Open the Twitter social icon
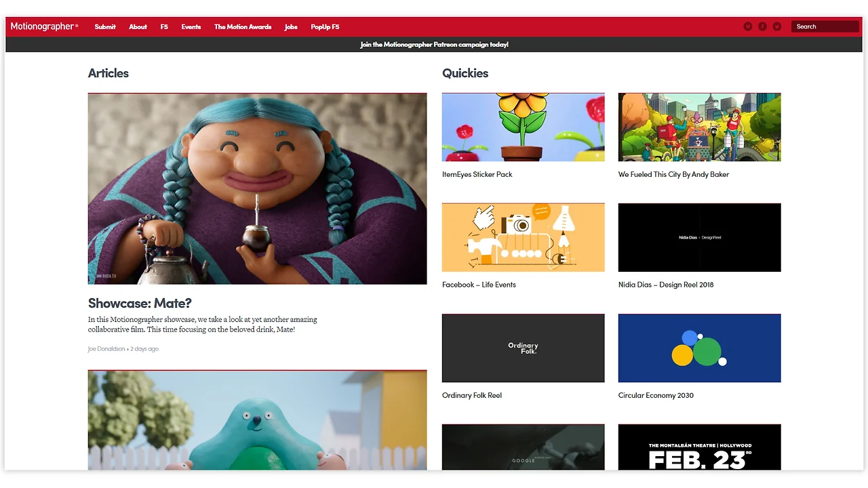868x488 pixels. (x=777, y=26)
